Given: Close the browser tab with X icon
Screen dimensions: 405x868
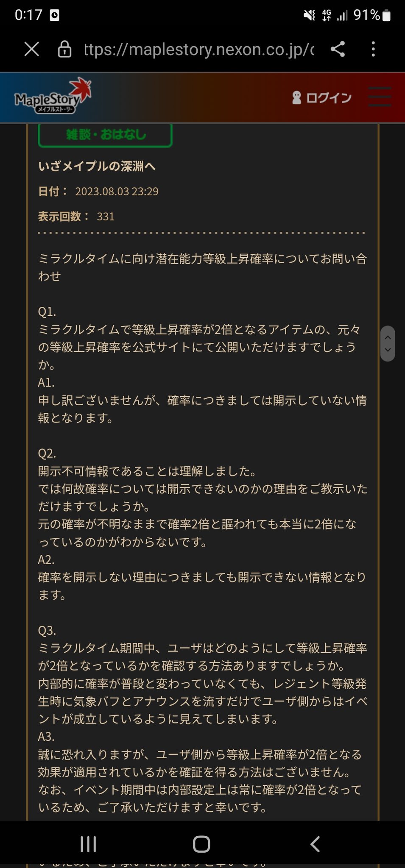Looking at the screenshot, I should 32,50.
